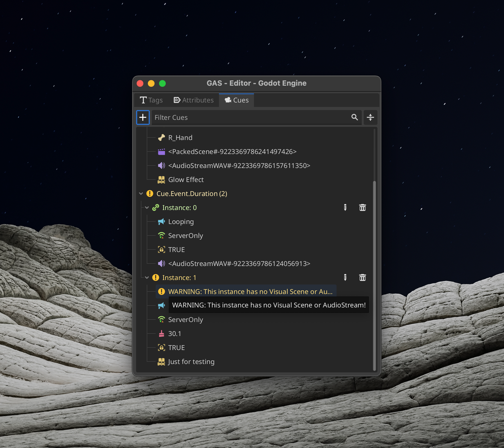Click the cue tree vertical scrollbar
504x448 pixels.
[x=374, y=276]
